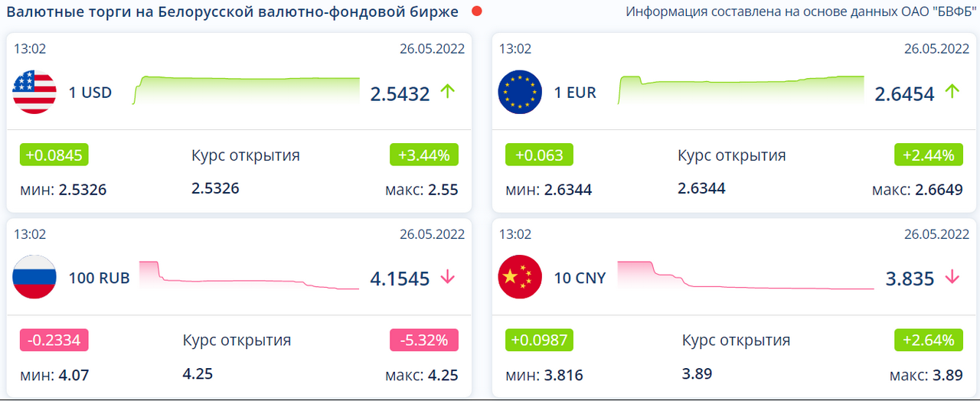Click the Russian flag icon
Screen dimensions: 980x401
[34, 277]
